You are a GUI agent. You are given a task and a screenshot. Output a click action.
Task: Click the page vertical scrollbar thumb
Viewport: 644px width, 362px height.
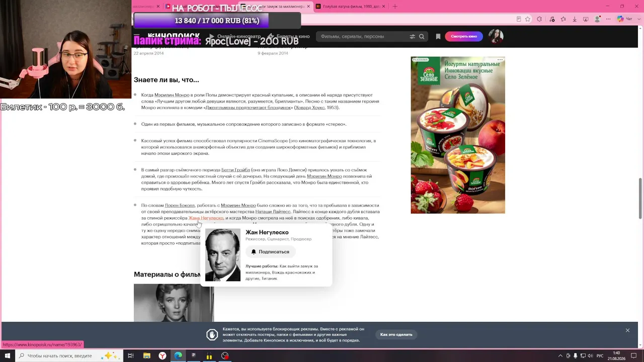pyautogui.click(x=640, y=198)
